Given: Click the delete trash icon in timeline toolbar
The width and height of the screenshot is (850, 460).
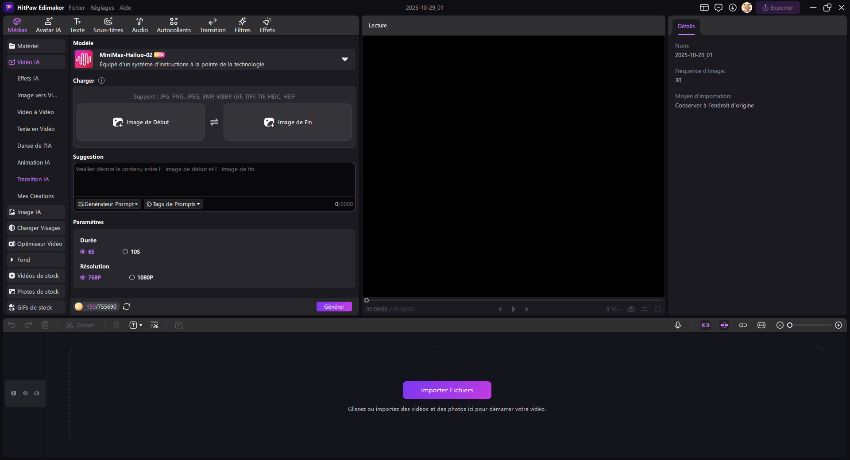Looking at the screenshot, I should click(x=45, y=325).
